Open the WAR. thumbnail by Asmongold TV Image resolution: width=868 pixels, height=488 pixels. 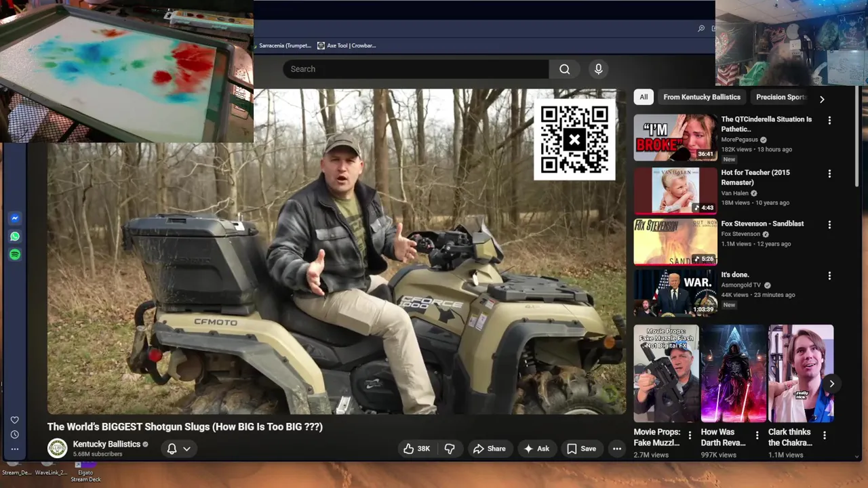click(675, 293)
